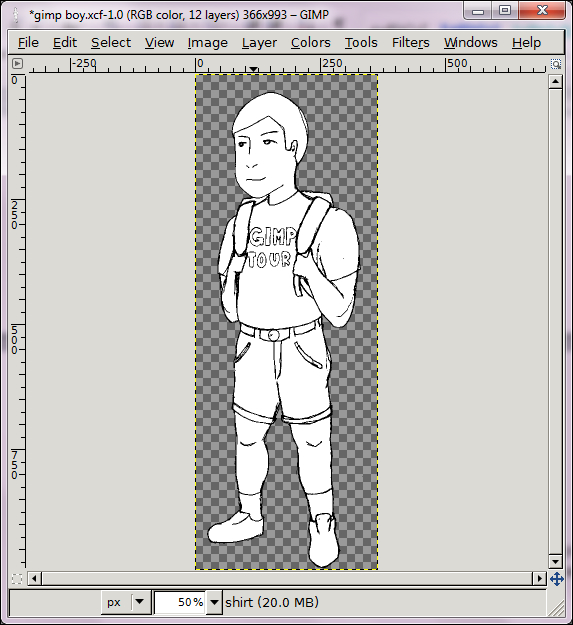Click the 50% zoom input field
The image size is (573, 625).
tap(180, 602)
